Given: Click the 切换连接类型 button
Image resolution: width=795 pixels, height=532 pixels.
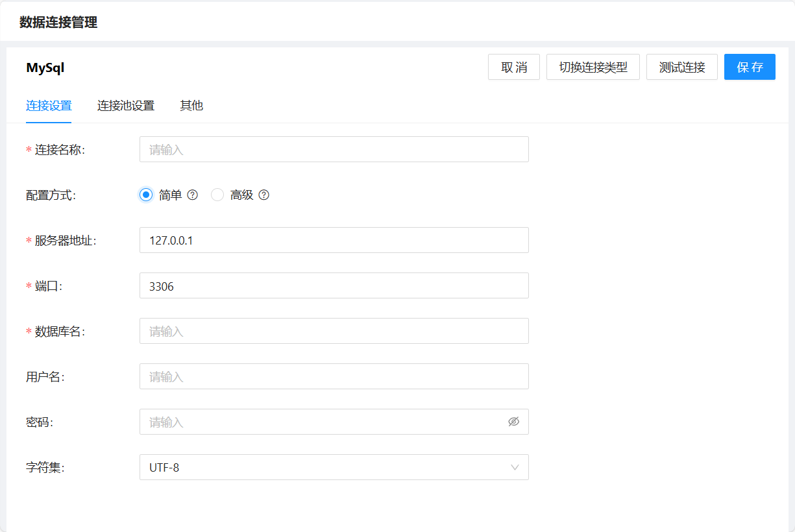Looking at the screenshot, I should [593, 67].
